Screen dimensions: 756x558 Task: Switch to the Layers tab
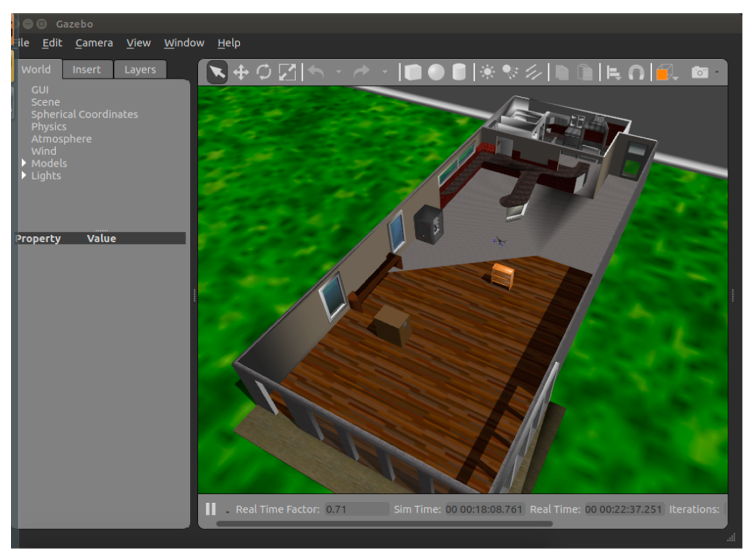pyautogui.click(x=140, y=69)
